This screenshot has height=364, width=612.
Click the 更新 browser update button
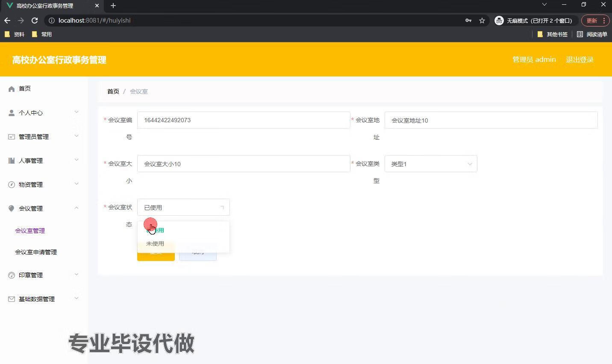[x=596, y=21]
